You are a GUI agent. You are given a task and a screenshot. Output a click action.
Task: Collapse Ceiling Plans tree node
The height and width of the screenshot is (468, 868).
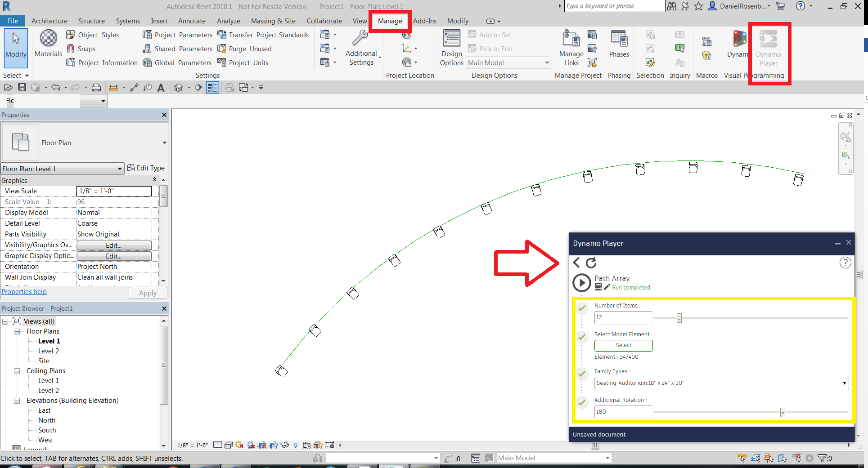17,371
